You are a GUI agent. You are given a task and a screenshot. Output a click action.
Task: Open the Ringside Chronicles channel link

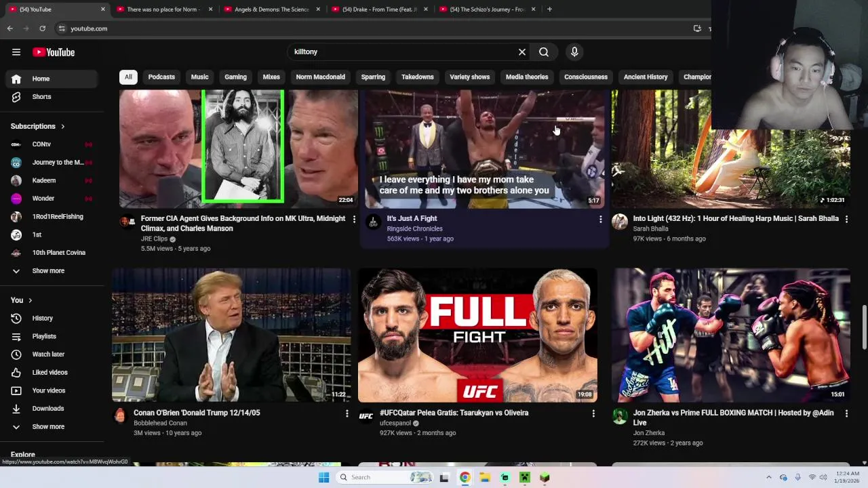point(414,229)
